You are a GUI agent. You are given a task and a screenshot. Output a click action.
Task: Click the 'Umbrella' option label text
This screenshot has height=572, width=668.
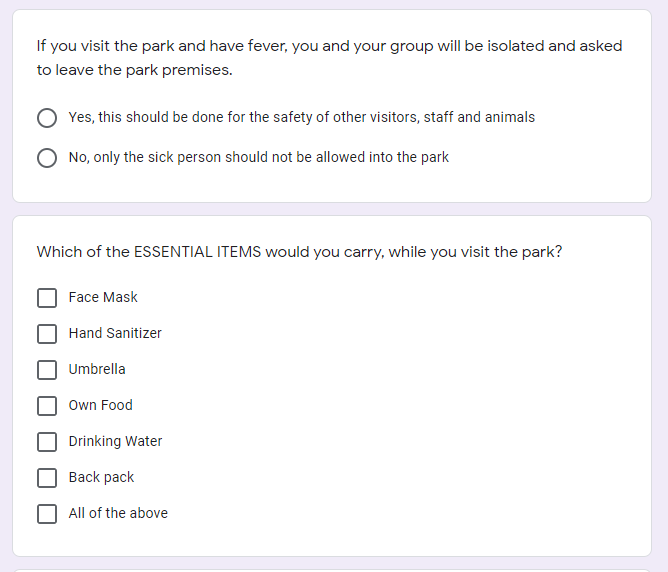click(x=97, y=369)
